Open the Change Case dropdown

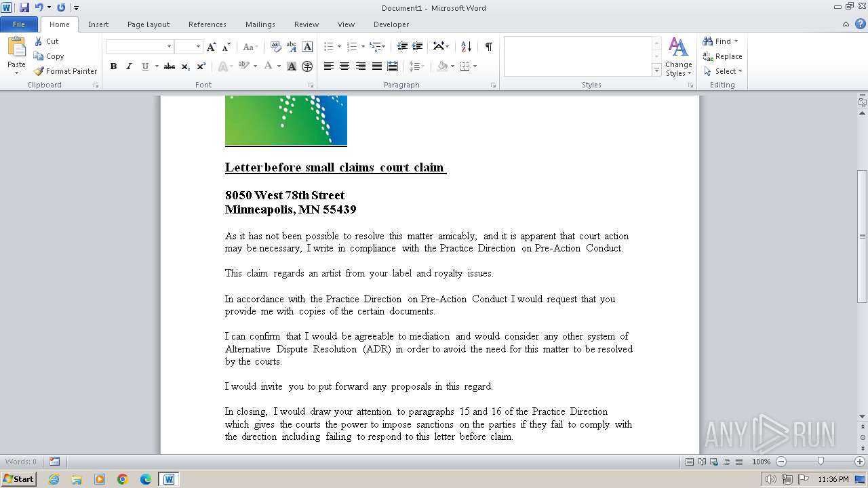(x=250, y=47)
